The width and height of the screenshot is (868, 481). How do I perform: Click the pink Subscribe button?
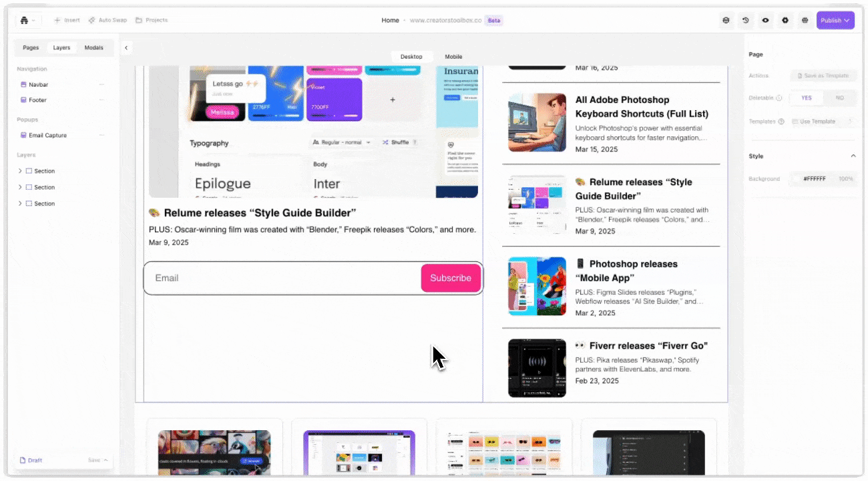[451, 278]
